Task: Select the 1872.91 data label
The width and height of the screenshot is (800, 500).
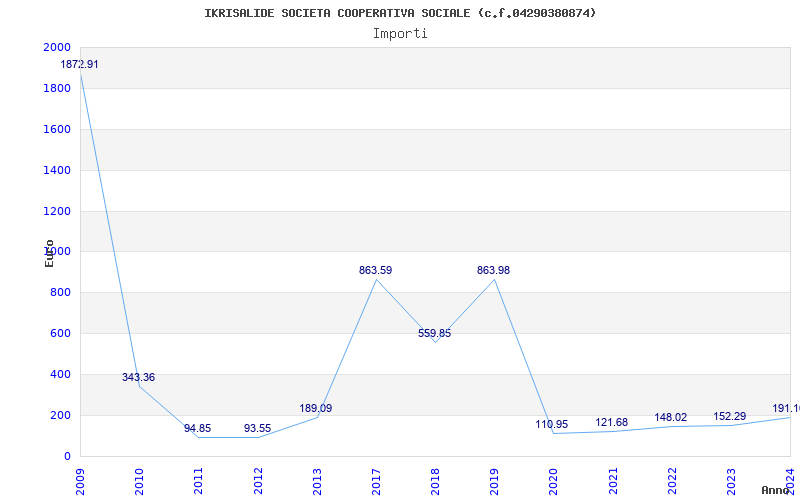Action: tap(80, 65)
